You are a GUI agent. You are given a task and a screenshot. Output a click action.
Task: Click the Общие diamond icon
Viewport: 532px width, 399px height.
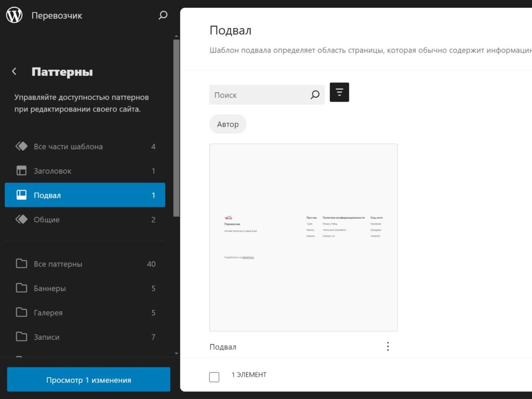click(21, 219)
